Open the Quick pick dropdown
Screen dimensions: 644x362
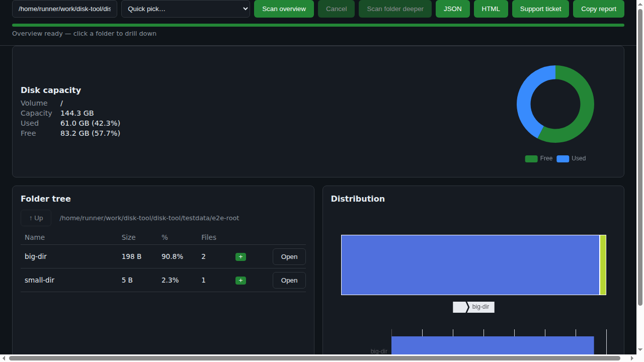click(x=186, y=9)
